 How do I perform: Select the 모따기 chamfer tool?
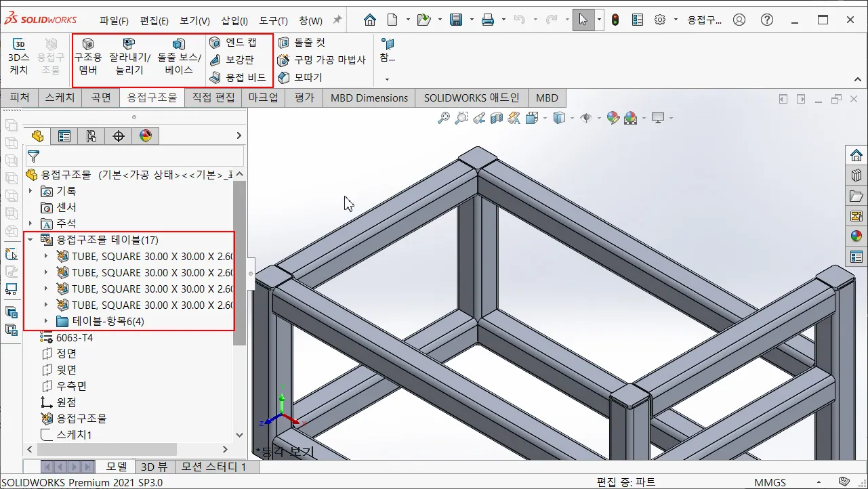[300, 77]
